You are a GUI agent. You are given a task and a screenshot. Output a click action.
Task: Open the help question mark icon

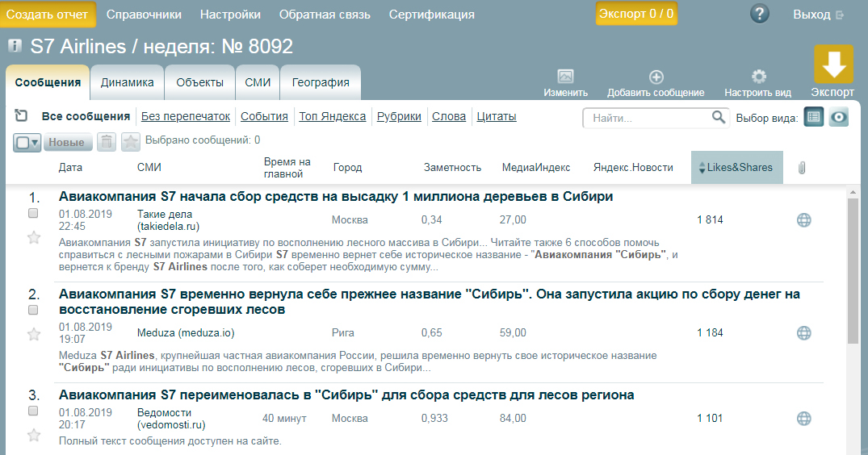759,15
